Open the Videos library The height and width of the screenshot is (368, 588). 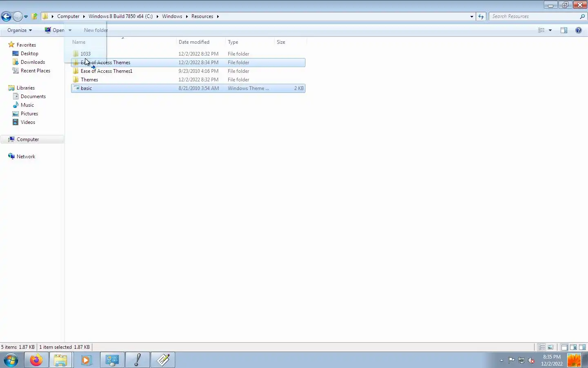point(28,122)
